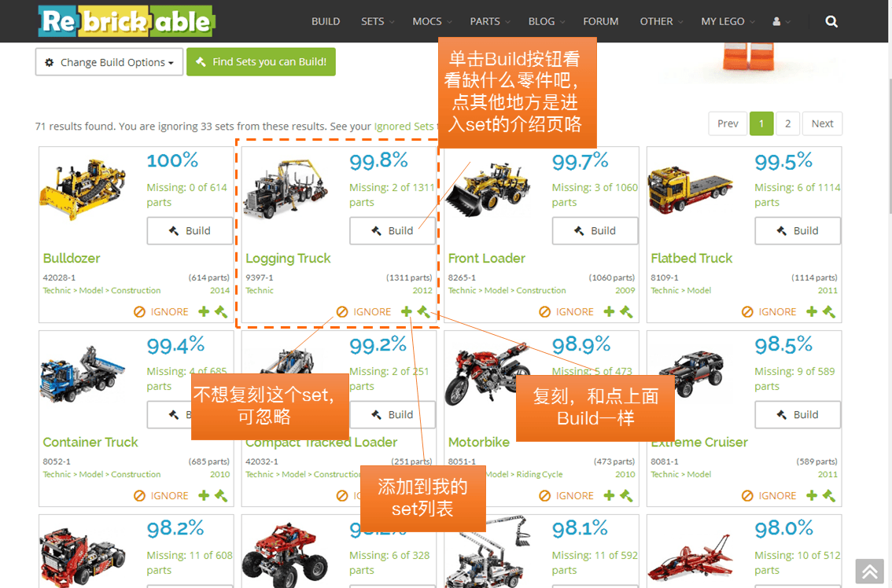Go to the BUILD menu item
The height and width of the screenshot is (588, 892).
[x=326, y=21]
